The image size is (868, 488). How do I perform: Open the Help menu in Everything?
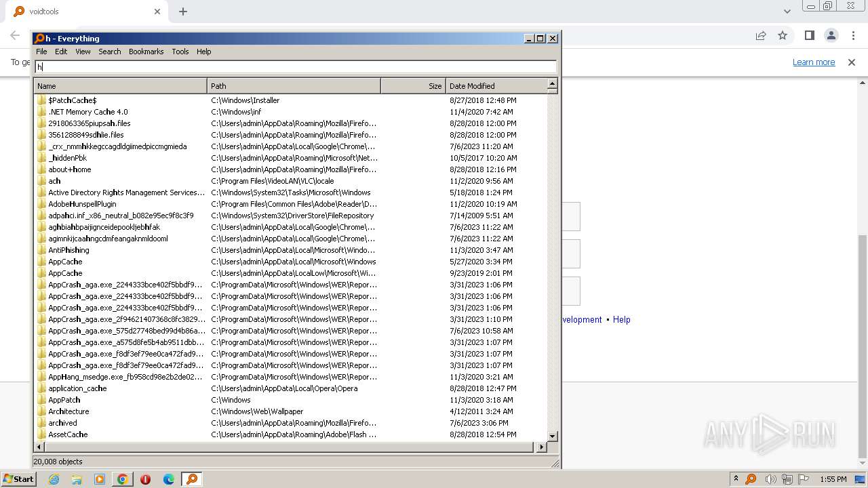203,52
